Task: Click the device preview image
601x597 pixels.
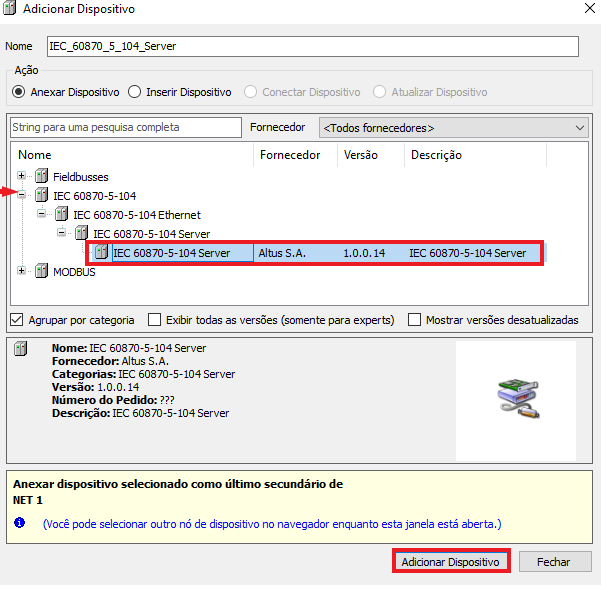Action: click(517, 400)
